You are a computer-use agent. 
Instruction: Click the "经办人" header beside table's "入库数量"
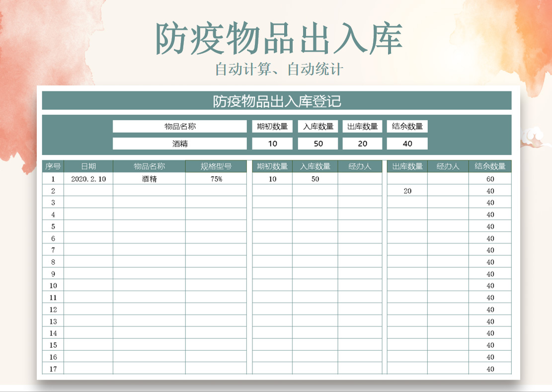pyautogui.click(x=360, y=166)
